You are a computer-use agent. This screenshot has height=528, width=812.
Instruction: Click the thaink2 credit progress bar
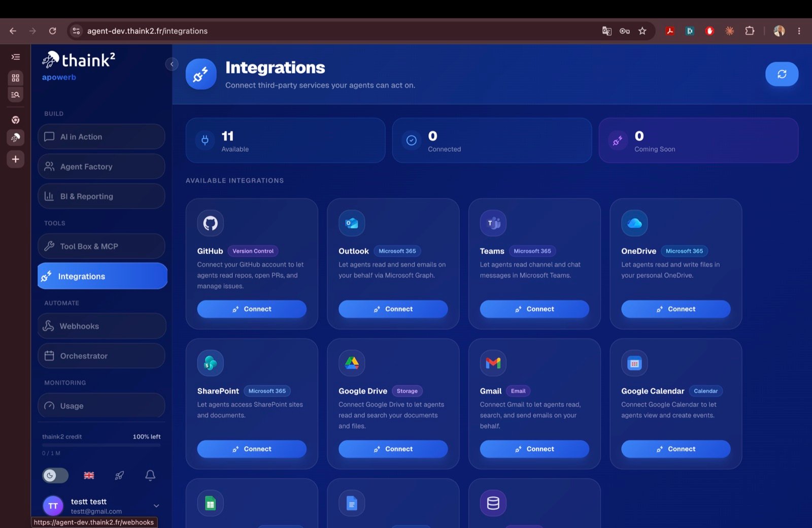point(101,445)
